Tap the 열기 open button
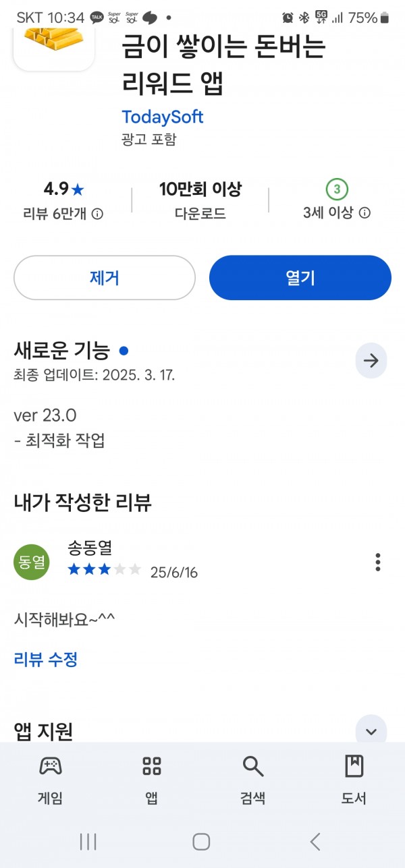Viewport: 405px width, 868px height. pos(300,277)
